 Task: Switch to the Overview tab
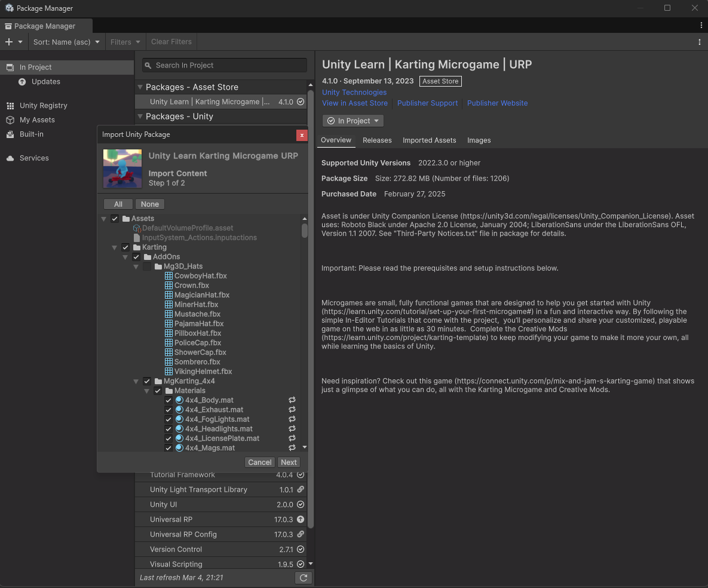[x=336, y=140]
